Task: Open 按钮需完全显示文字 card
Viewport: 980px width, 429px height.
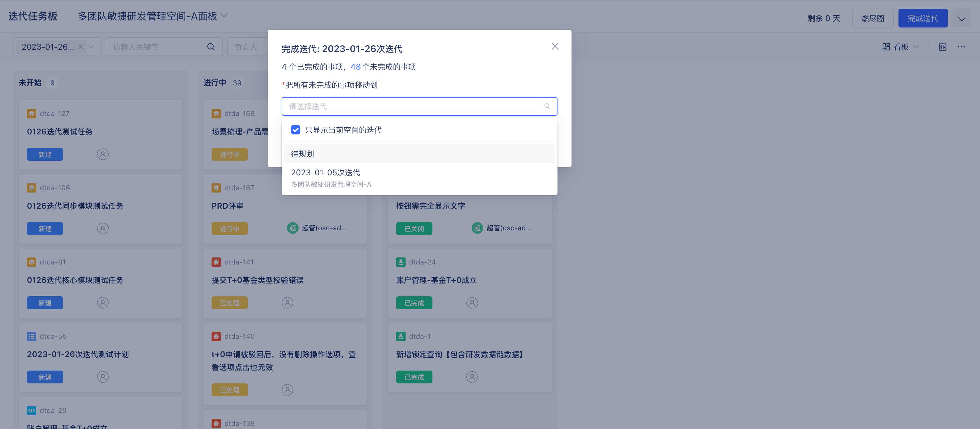Action: coord(431,206)
